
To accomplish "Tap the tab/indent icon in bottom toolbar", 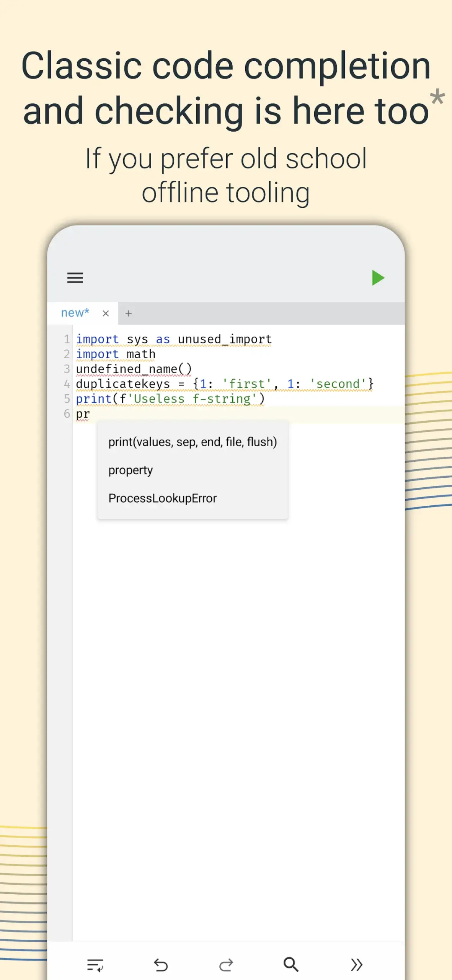I will 95,965.
